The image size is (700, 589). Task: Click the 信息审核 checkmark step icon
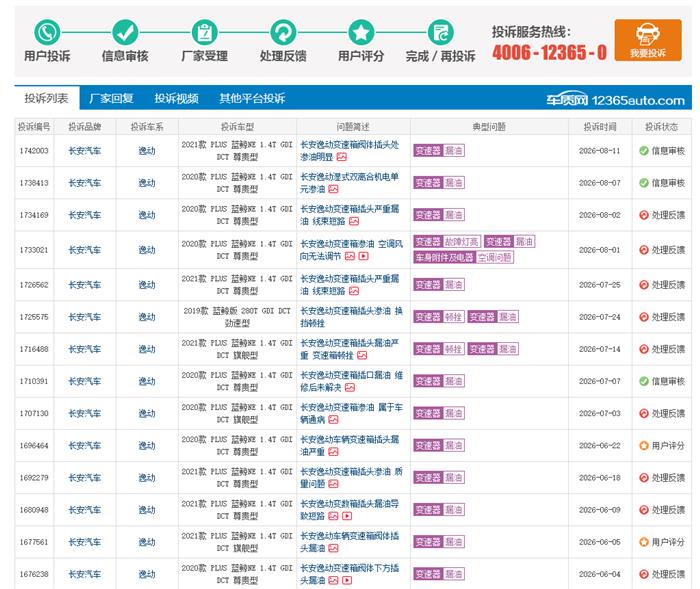(125, 32)
